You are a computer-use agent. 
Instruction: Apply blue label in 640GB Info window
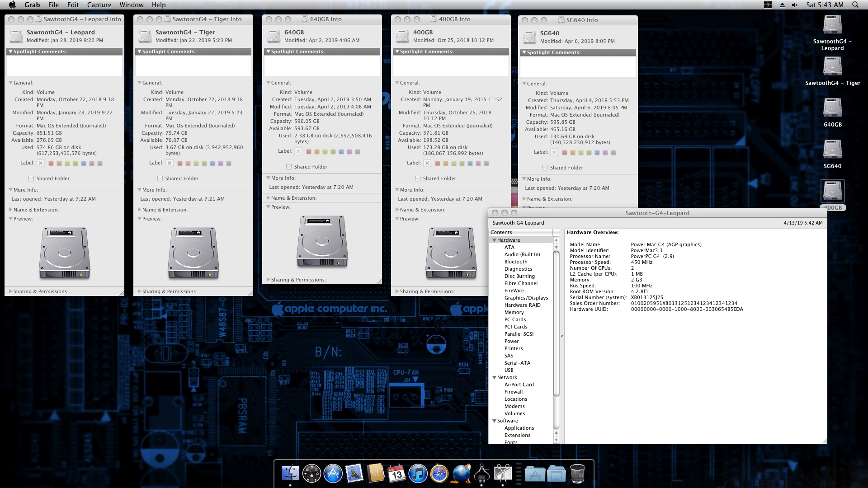coord(341,152)
